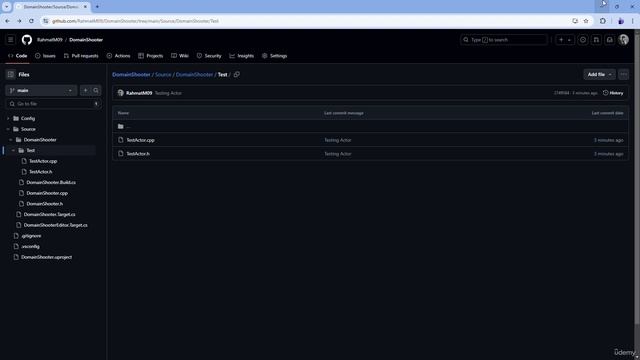Select .gitignore in the tree

(x=31, y=236)
